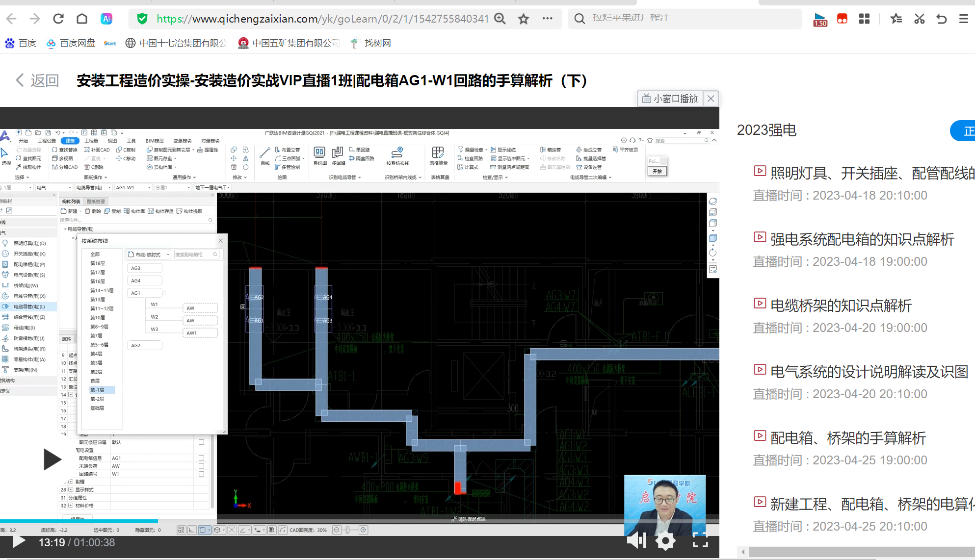Open the 百度网盘 bookmark
Image resolution: width=975 pixels, height=560 pixels.
point(71,43)
